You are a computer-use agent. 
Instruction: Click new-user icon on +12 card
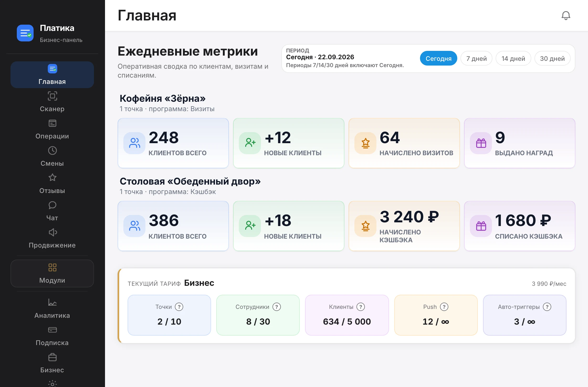click(x=250, y=143)
